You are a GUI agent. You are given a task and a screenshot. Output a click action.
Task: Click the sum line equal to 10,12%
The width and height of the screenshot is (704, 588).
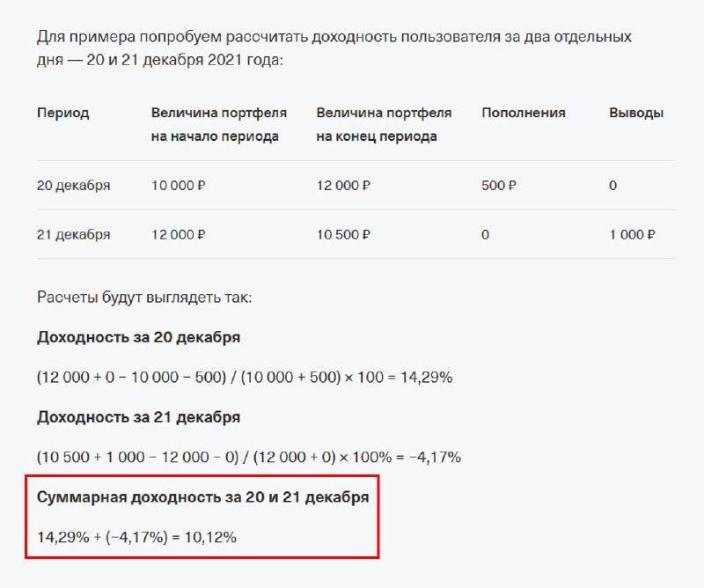[136, 537]
